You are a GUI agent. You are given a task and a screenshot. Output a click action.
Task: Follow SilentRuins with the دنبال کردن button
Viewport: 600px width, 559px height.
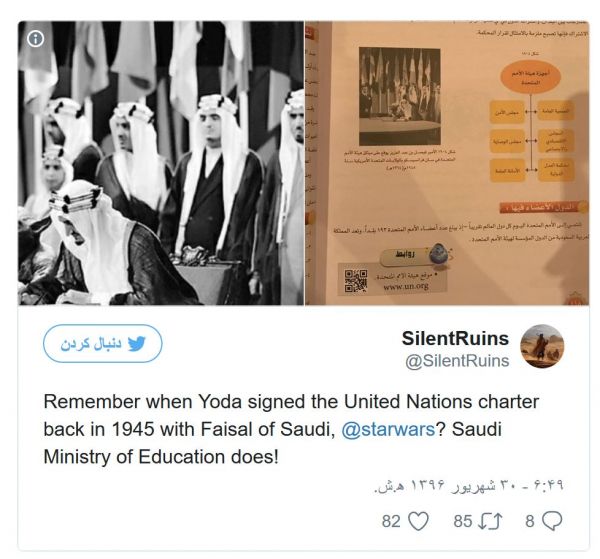coord(103,344)
